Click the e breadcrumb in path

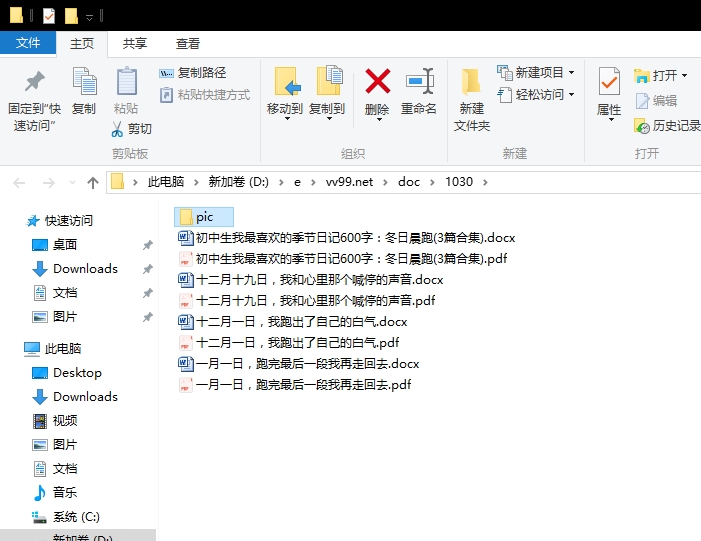[297, 182]
